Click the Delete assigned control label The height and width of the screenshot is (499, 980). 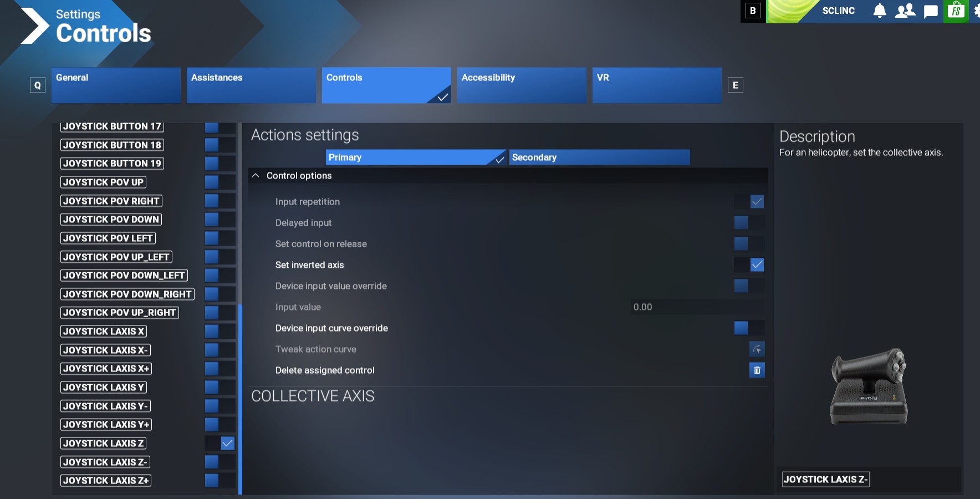tap(325, 370)
